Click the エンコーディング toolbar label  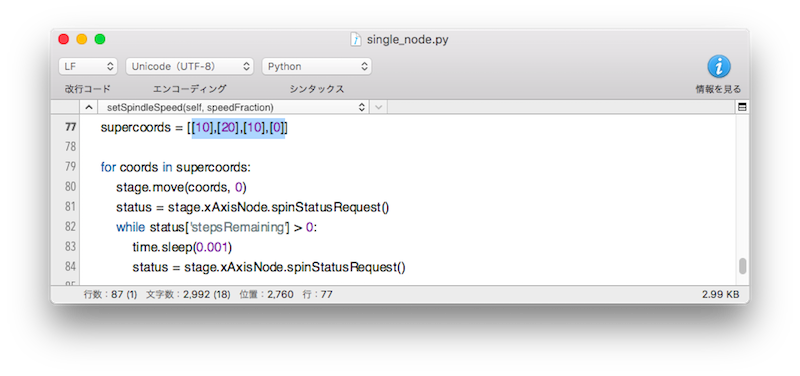tap(189, 89)
